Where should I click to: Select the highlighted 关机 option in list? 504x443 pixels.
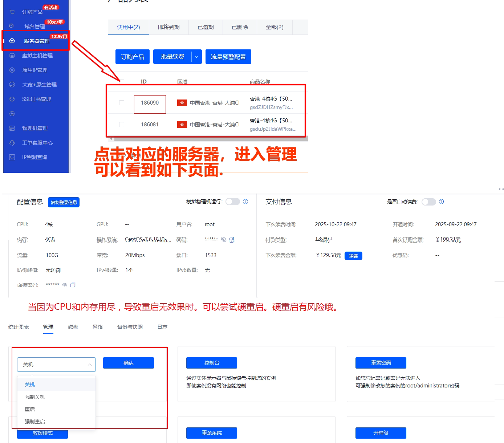click(x=56, y=385)
